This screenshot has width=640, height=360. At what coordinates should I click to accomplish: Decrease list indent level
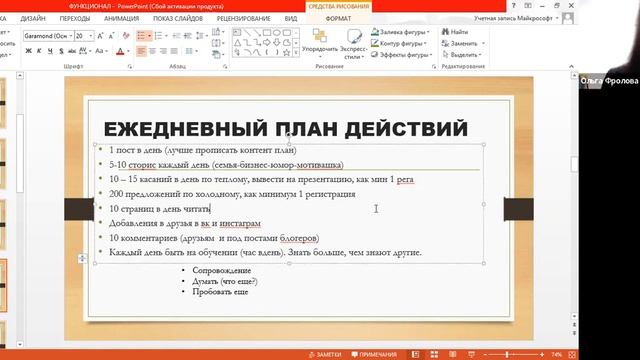(176, 36)
